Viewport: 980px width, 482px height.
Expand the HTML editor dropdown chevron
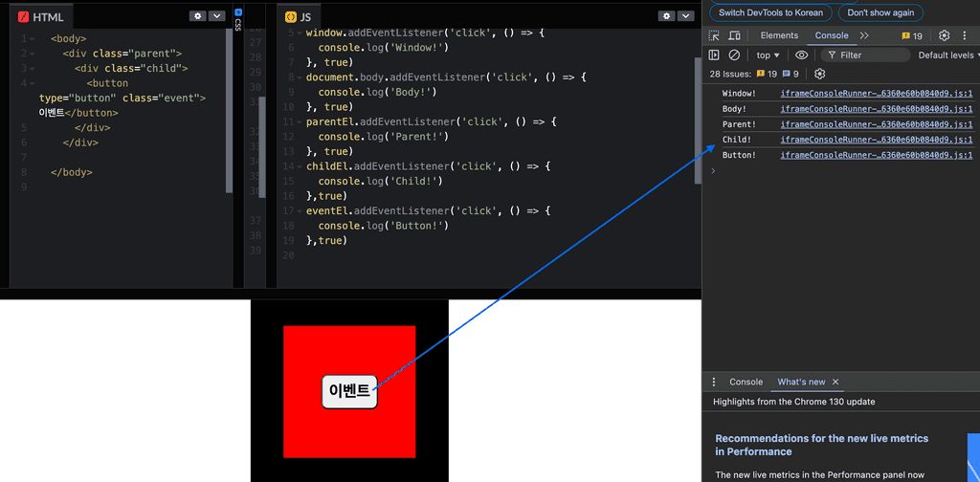[216, 16]
